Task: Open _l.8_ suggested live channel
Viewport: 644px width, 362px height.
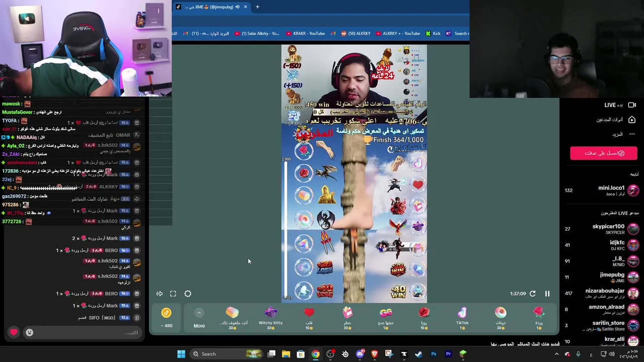Action: (x=601, y=261)
